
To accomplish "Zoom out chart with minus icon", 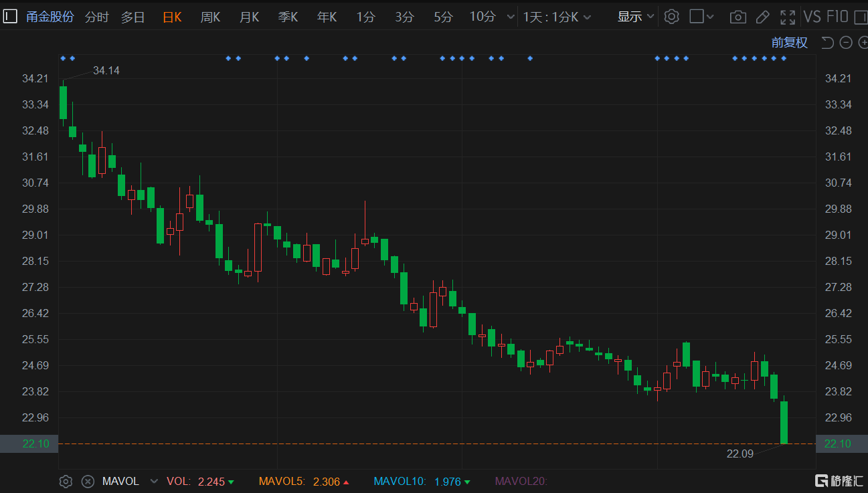I will pyautogui.click(x=846, y=43).
